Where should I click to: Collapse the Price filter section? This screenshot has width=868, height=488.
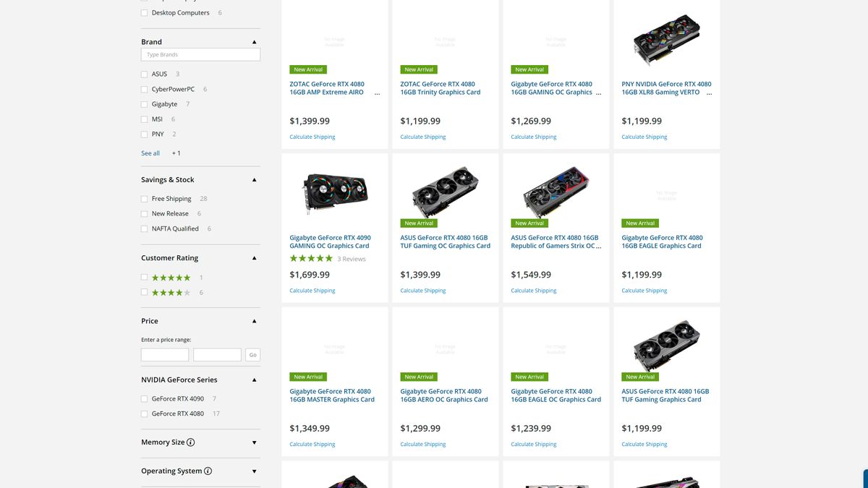(255, 321)
